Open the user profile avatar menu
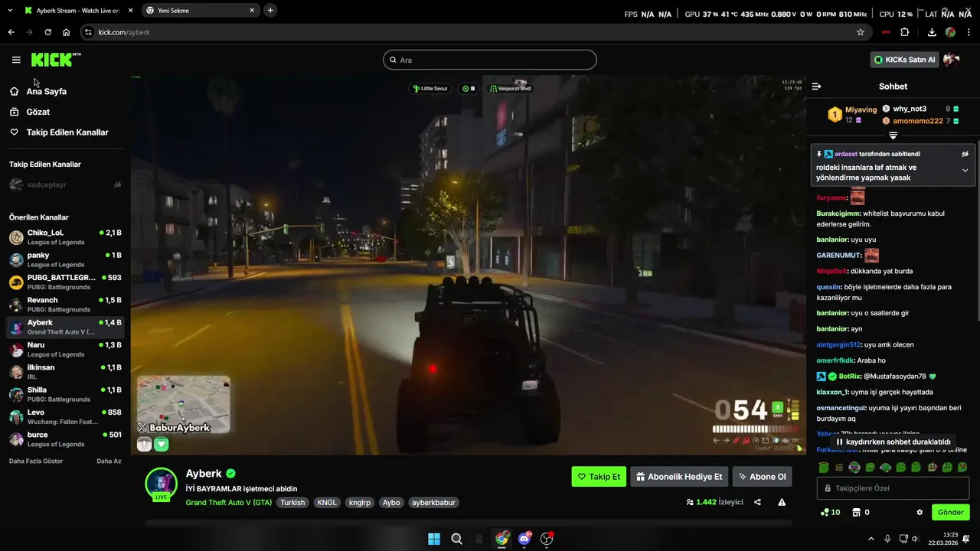The image size is (980, 551). point(952,60)
